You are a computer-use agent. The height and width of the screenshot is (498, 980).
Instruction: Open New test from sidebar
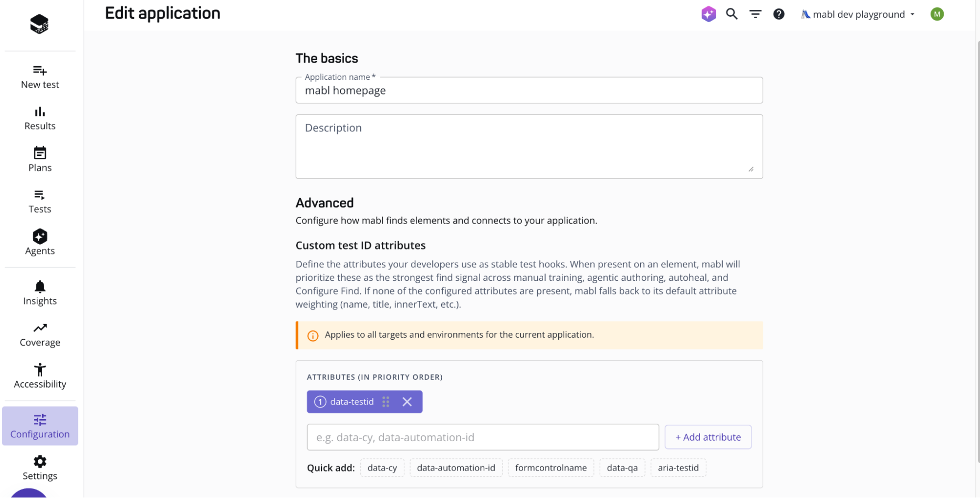coord(40,77)
